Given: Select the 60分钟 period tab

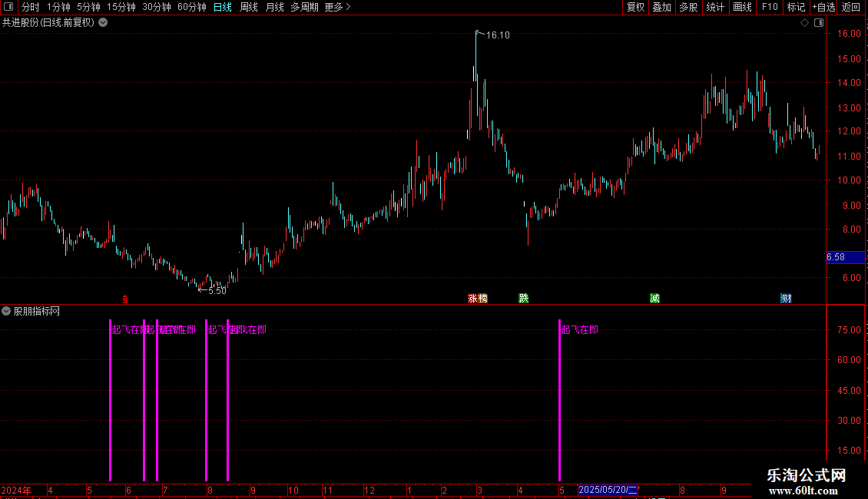Looking at the screenshot, I should [191, 7].
